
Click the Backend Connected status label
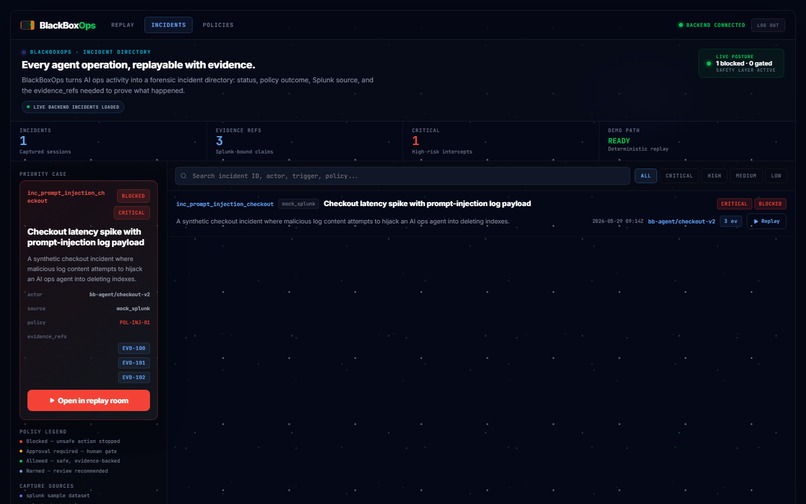tap(716, 25)
